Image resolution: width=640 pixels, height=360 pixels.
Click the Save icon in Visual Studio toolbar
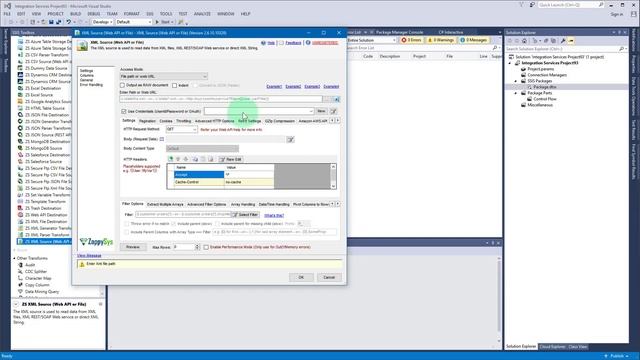[51, 22]
